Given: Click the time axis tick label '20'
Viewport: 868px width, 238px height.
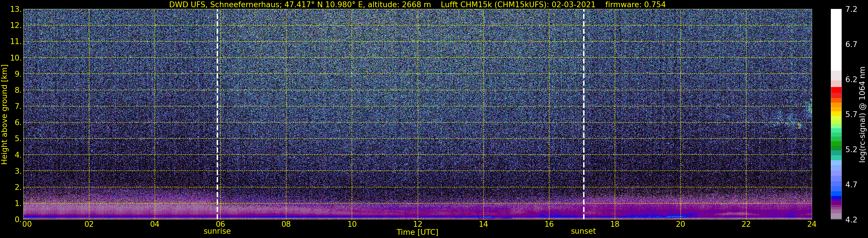Looking at the screenshot, I should (680, 224).
